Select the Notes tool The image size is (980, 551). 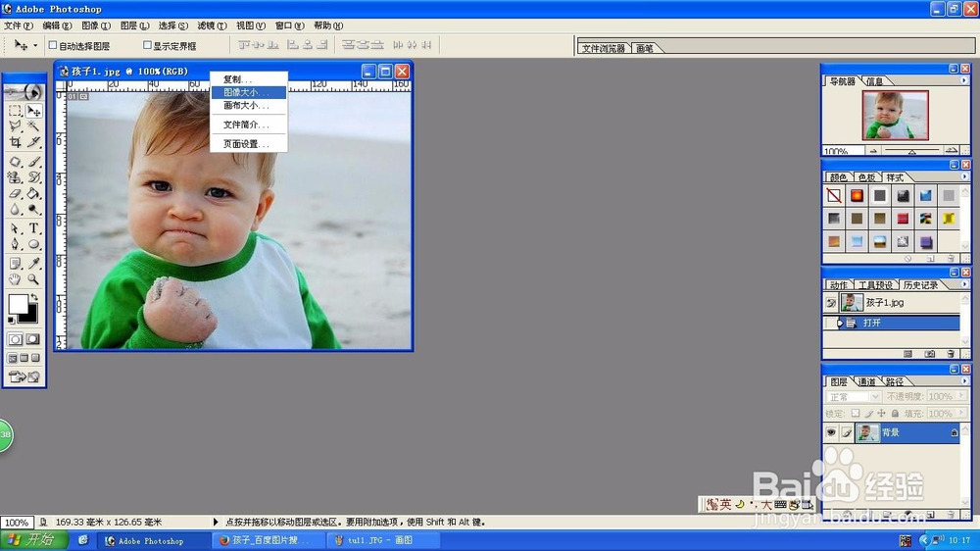point(16,264)
